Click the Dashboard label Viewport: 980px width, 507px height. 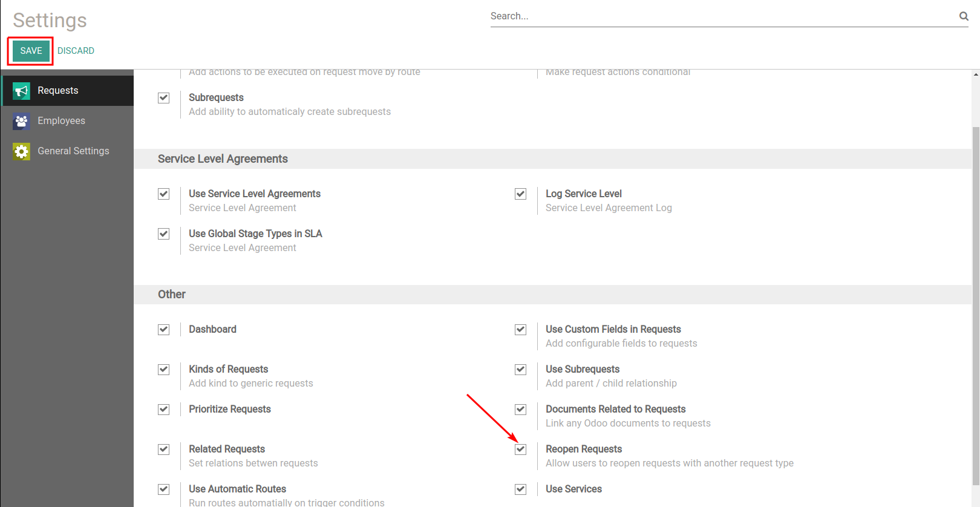(212, 329)
